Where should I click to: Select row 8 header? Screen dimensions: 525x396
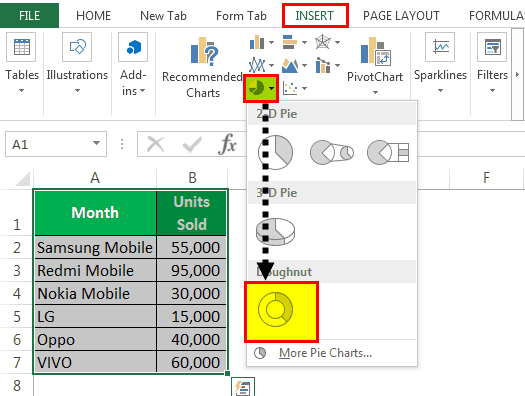coord(16,385)
